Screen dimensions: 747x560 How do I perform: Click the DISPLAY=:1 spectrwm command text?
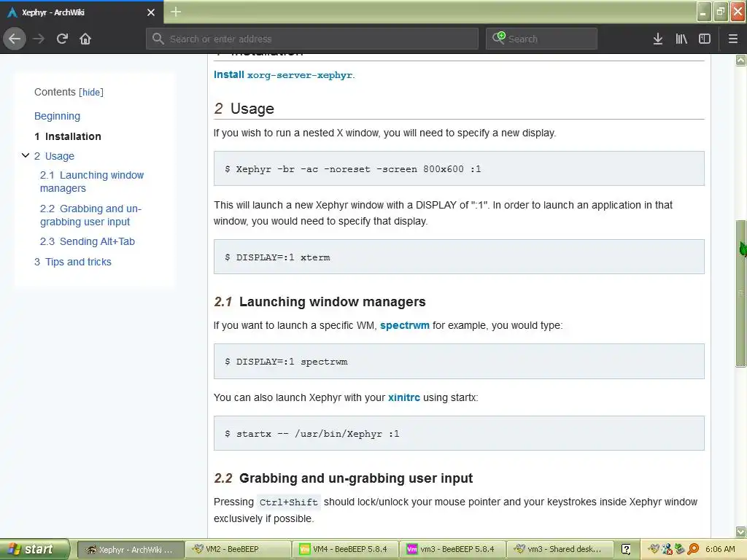pyautogui.click(x=286, y=362)
